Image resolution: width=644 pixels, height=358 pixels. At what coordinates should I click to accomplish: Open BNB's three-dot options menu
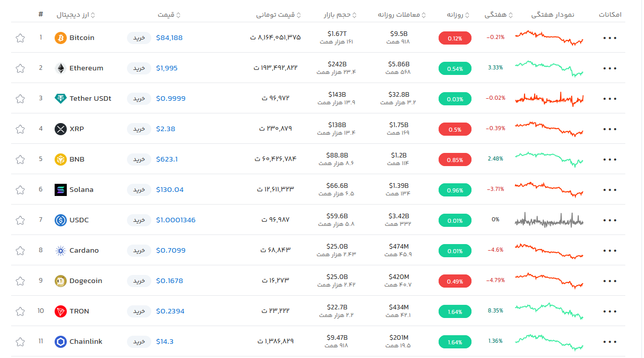coord(610,160)
